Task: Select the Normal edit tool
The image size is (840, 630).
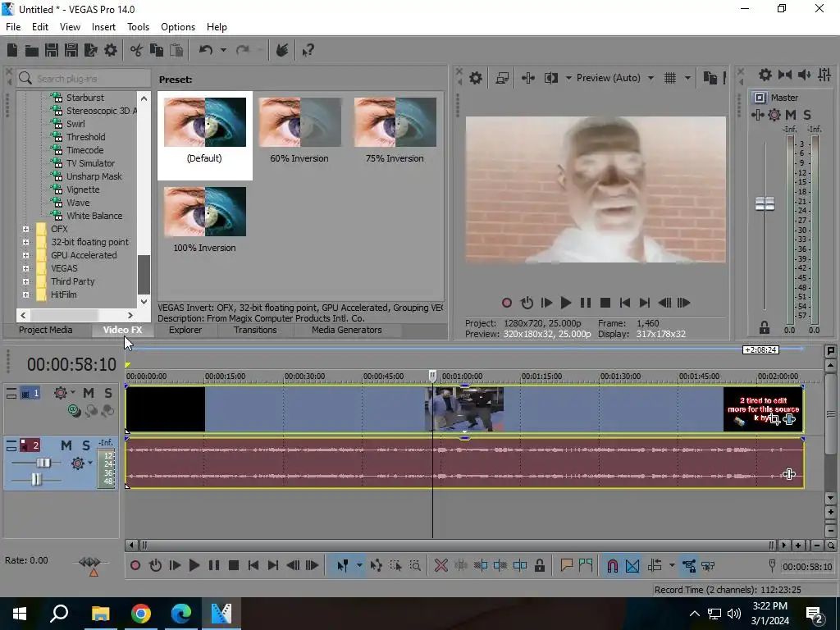Action: [343, 566]
